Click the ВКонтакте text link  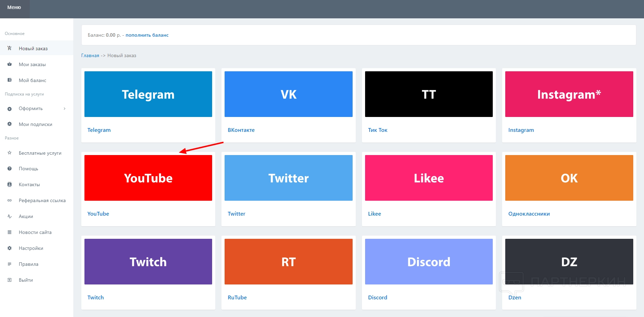pos(241,130)
